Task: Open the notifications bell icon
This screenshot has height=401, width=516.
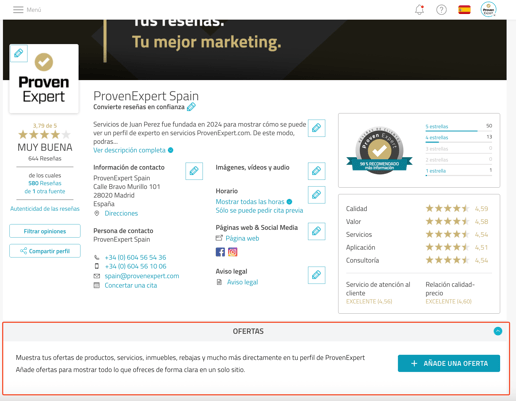Action: [x=420, y=10]
